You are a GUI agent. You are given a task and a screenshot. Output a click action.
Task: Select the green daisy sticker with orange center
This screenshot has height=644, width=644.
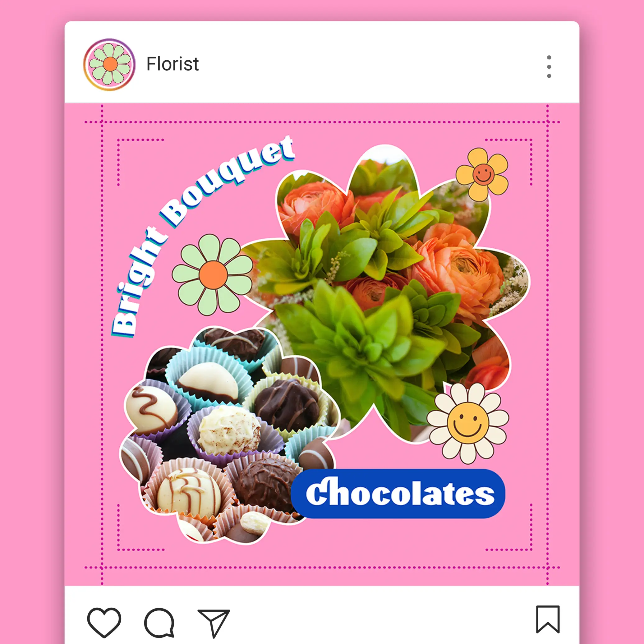213,275
